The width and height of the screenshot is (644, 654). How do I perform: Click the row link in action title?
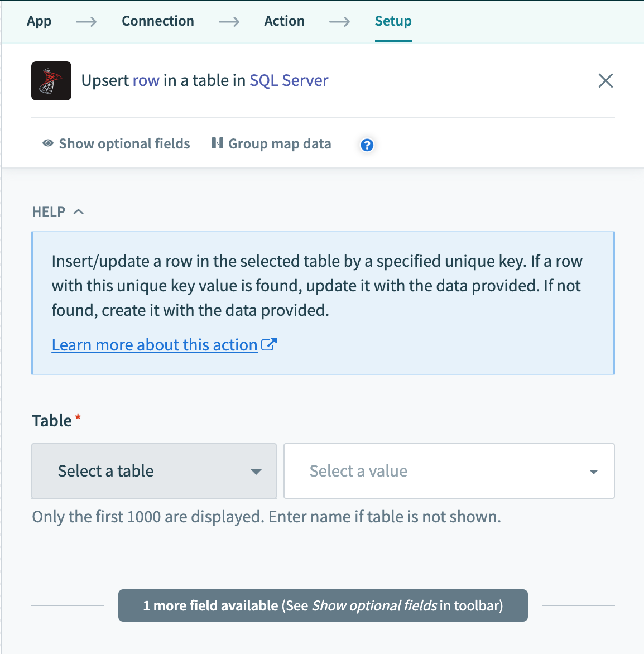146,81
